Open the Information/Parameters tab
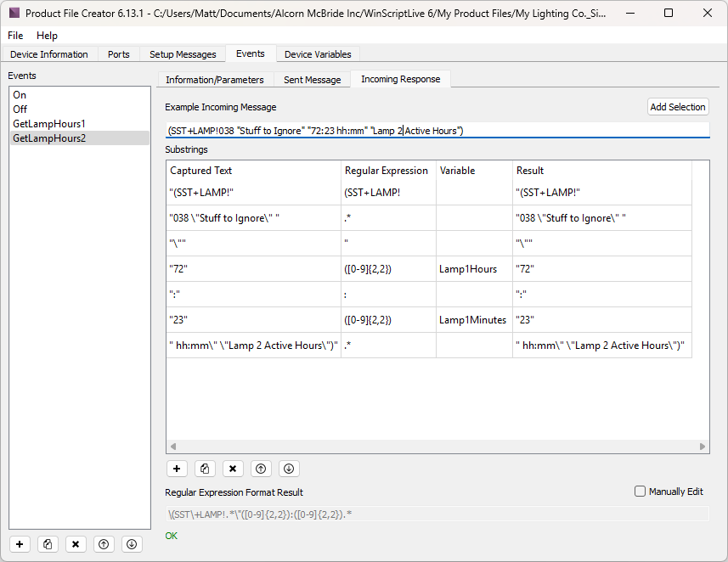Viewport: 728px width, 562px height. tap(214, 80)
